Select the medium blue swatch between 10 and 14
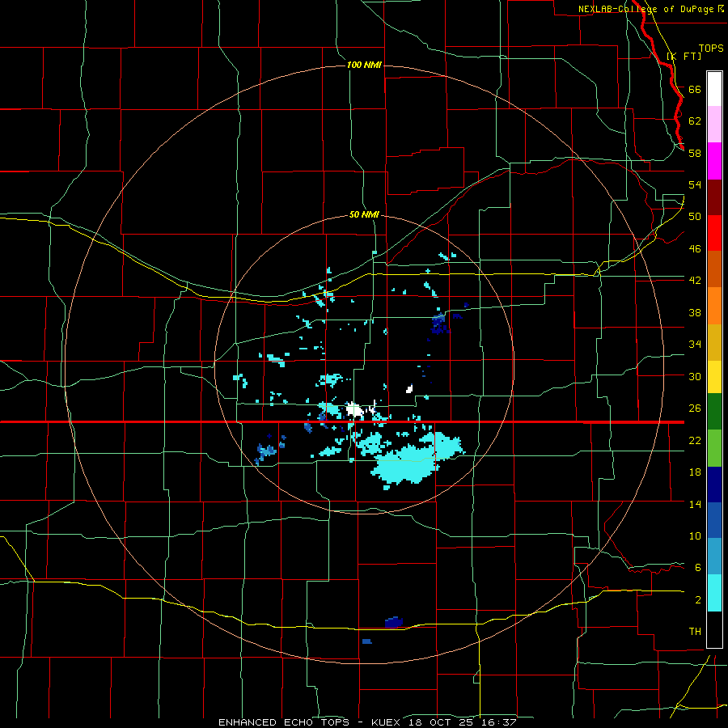 [714, 520]
